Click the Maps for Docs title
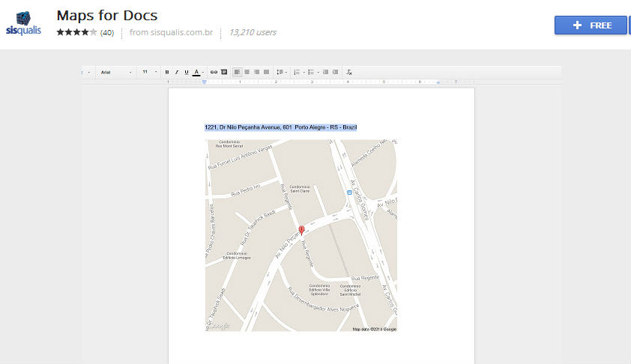Screen dimensions: 631x364 107,15
